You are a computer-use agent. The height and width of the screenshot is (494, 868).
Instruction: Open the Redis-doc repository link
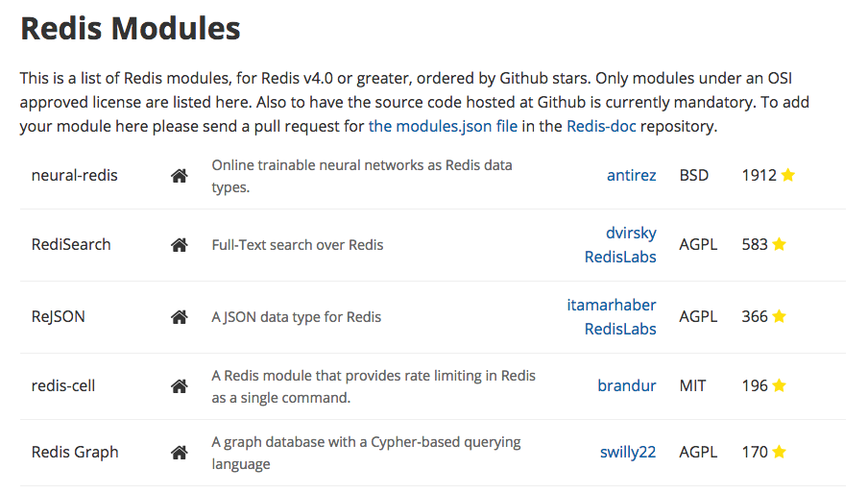tap(601, 126)
